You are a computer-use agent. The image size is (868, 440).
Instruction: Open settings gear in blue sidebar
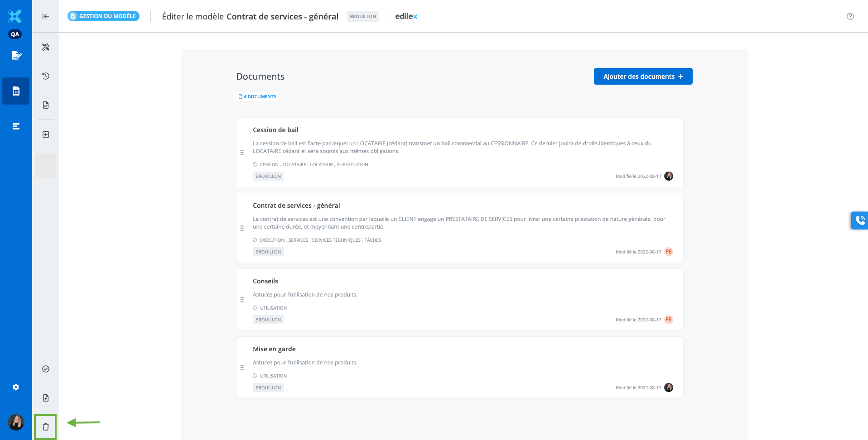pos(16,387)
